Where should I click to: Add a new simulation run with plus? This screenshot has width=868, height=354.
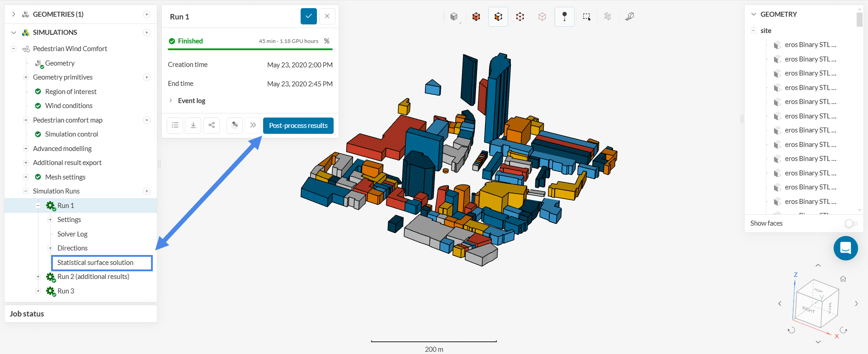coord(146,191)
